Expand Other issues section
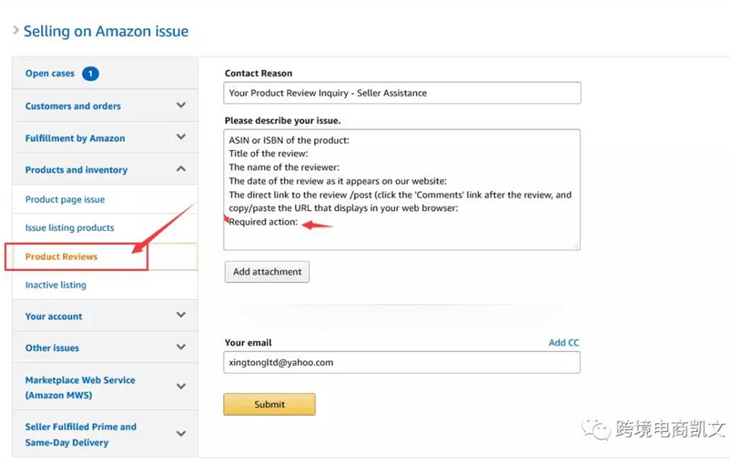 tap(180, 347)
